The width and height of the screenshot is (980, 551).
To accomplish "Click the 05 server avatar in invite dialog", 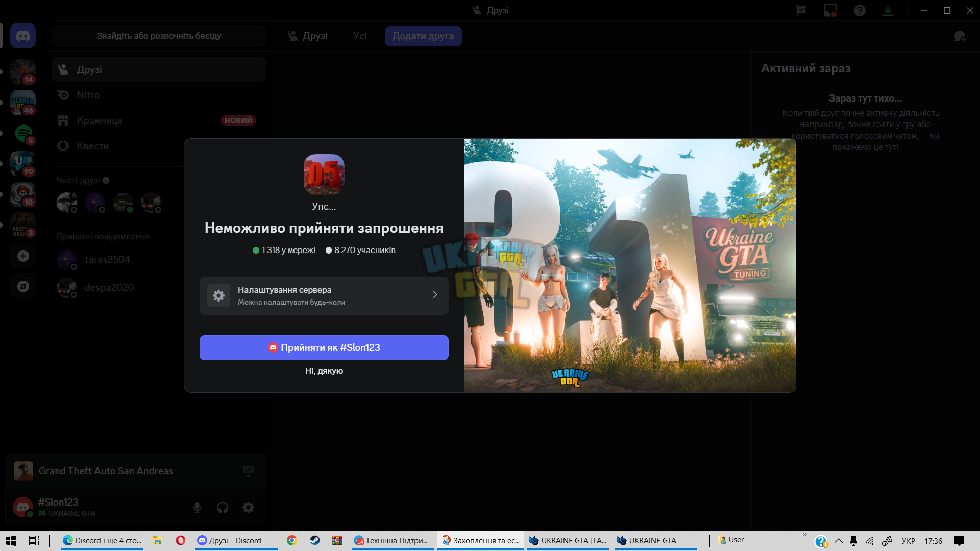I will pos(324,174).
